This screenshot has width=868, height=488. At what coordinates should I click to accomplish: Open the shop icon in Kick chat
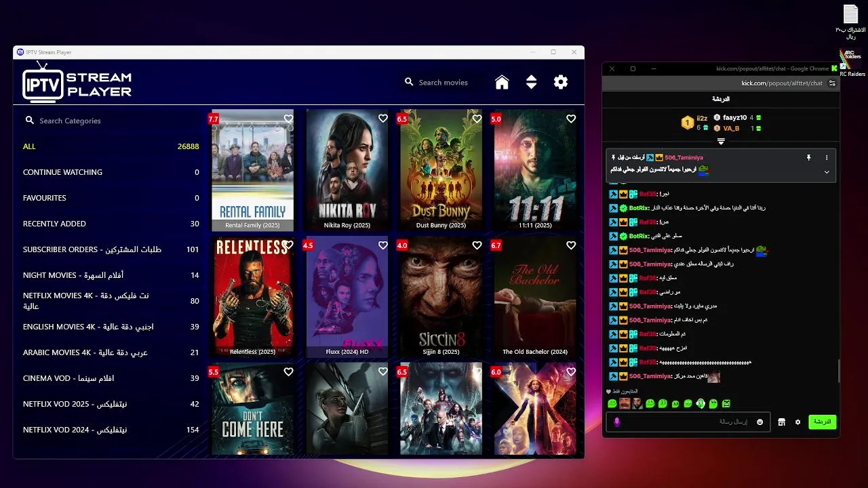[781, 422]
